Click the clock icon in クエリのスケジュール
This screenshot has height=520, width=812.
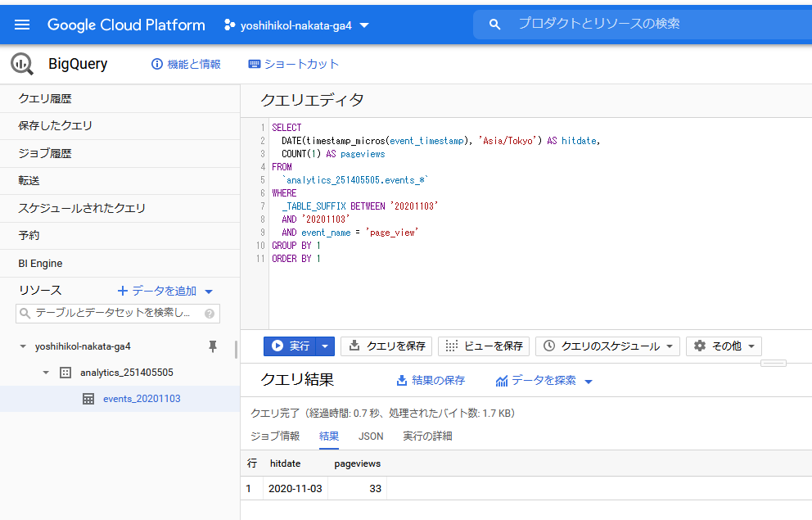click(x=549, y=346)
